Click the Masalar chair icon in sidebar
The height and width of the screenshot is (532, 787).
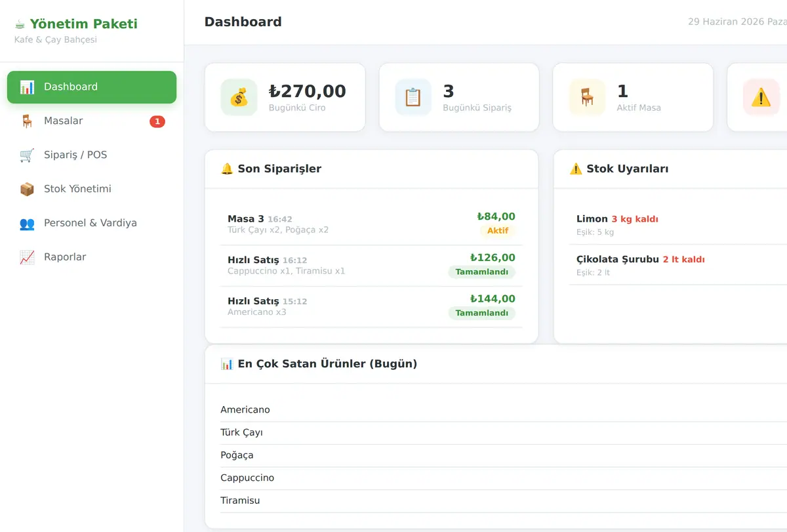click(27, 121)
